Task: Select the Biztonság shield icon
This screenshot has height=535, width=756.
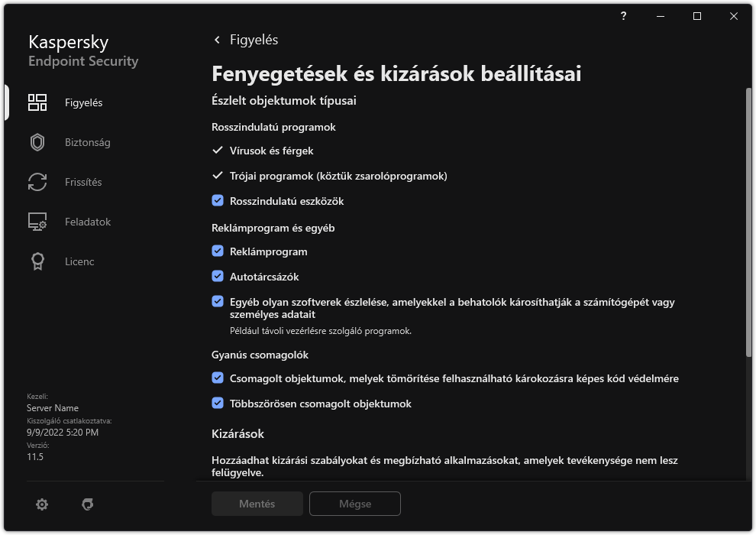Action: [x=37, y=142]
